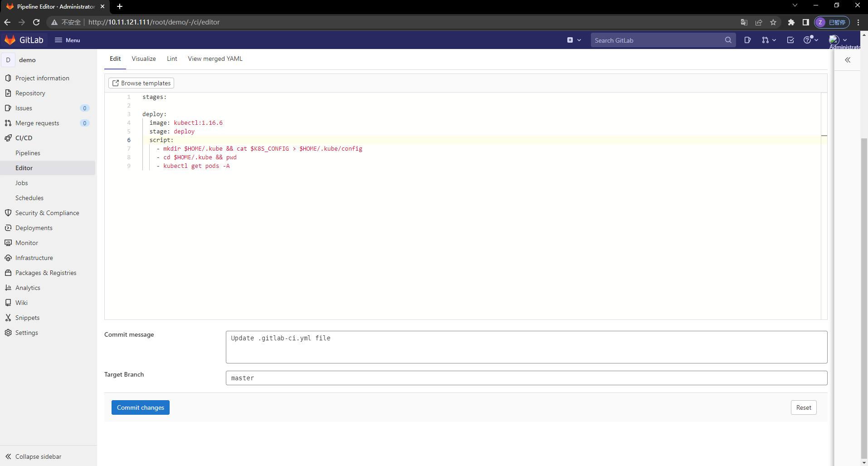This screenshot has height=466, width=868.
Task: Open the user avatar dropdown menu
Action: tap(838, 40)
